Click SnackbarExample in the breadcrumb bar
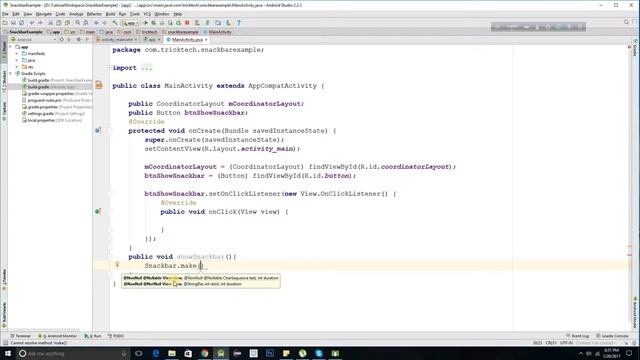The width and height of the screenshot is (640, 360). (x=23, y=32)
